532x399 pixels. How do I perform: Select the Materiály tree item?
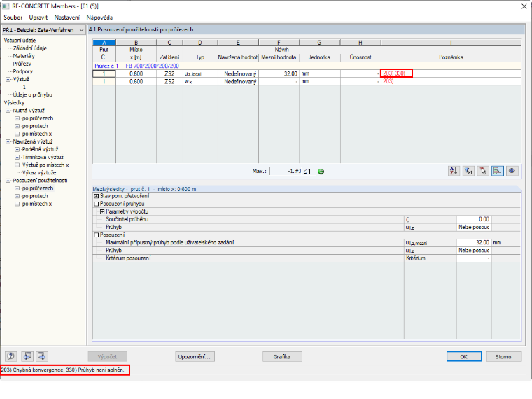click(x=24, y=56)
